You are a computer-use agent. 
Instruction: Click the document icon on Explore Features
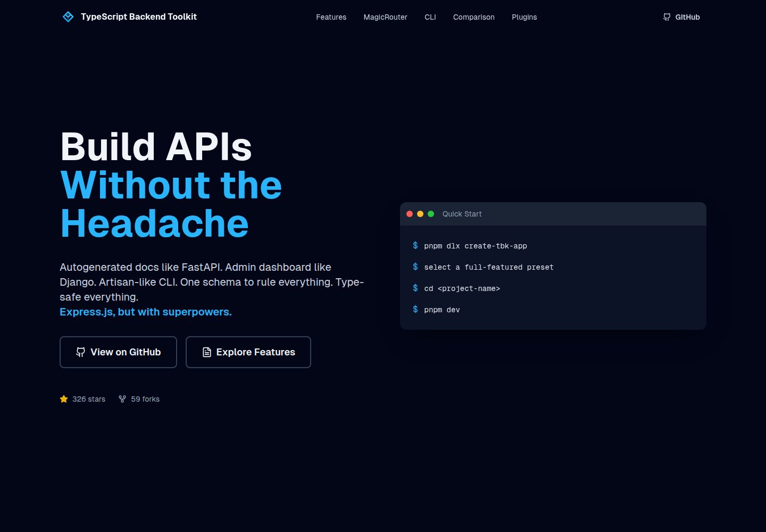click(x=207, y=352)
